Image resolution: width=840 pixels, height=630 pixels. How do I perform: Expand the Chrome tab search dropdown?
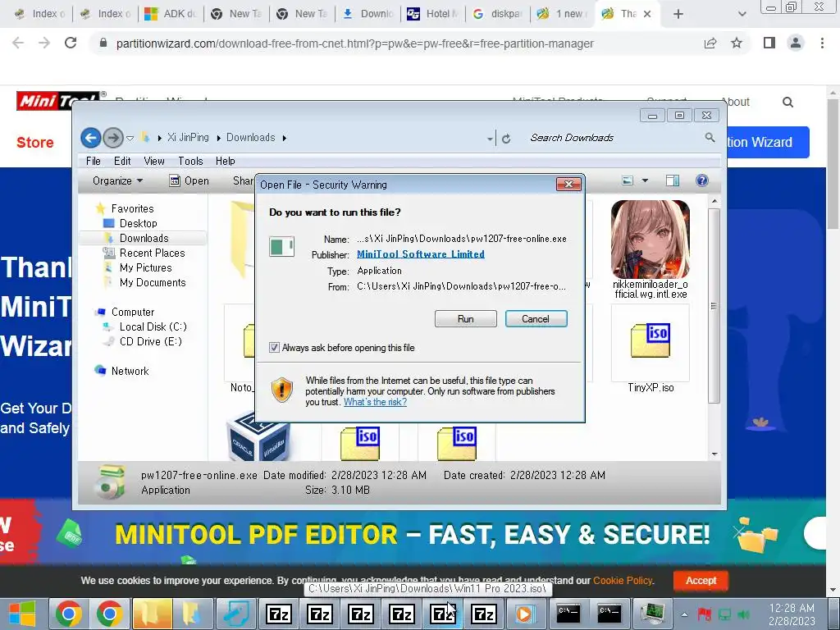pyautogui.click(x=742, y=14)
